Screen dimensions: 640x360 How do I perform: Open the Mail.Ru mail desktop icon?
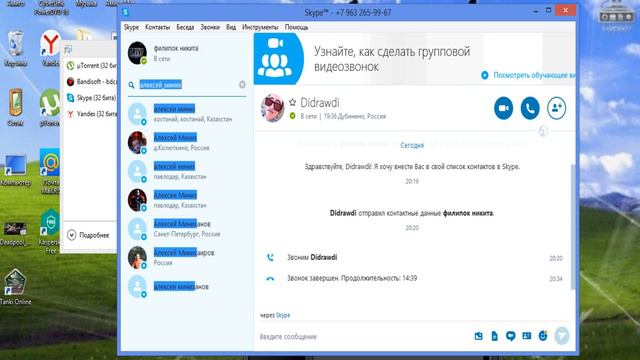pyautogui.click(x=50, y=171)
